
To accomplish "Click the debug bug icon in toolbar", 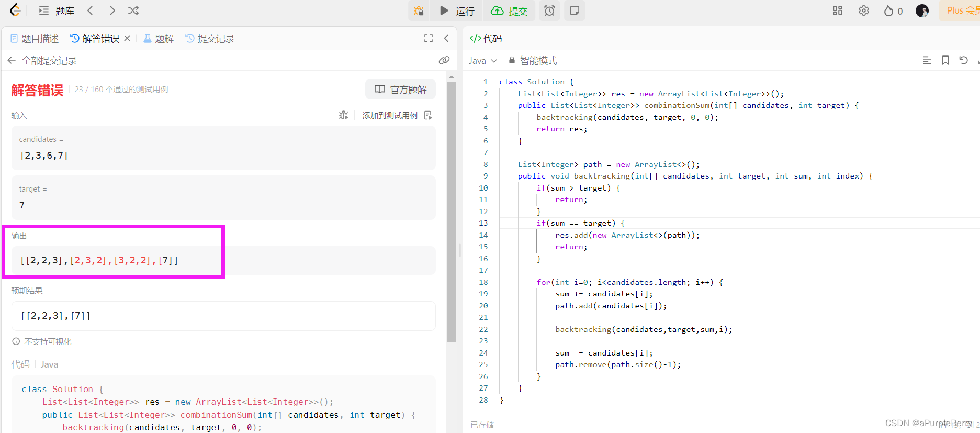I will pyautogui.click(x=419, y=10).
